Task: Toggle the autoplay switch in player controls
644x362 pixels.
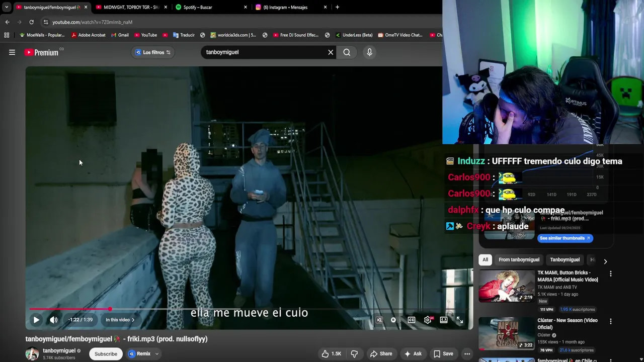Action: tap(393, 320)
